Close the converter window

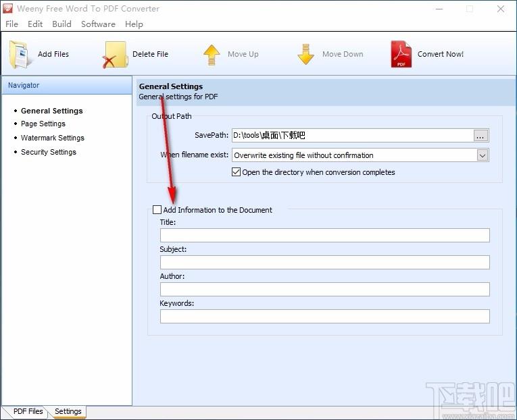coord(501,9)
